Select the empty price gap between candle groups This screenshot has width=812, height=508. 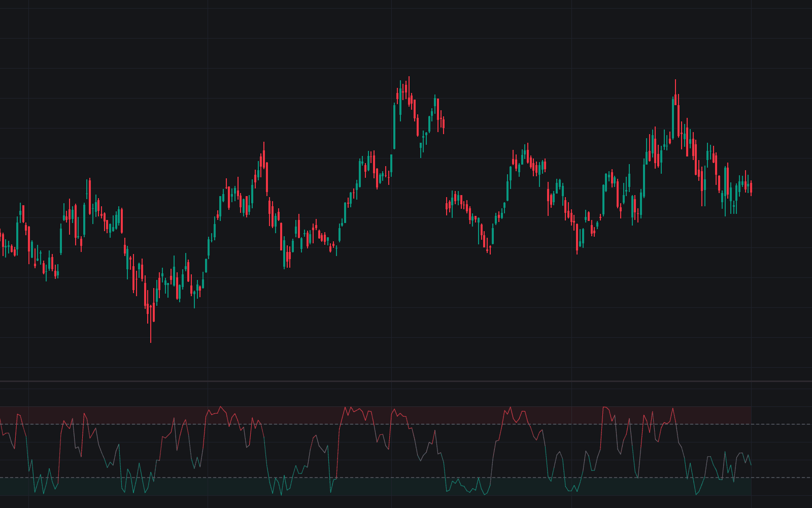pos(445,165)
